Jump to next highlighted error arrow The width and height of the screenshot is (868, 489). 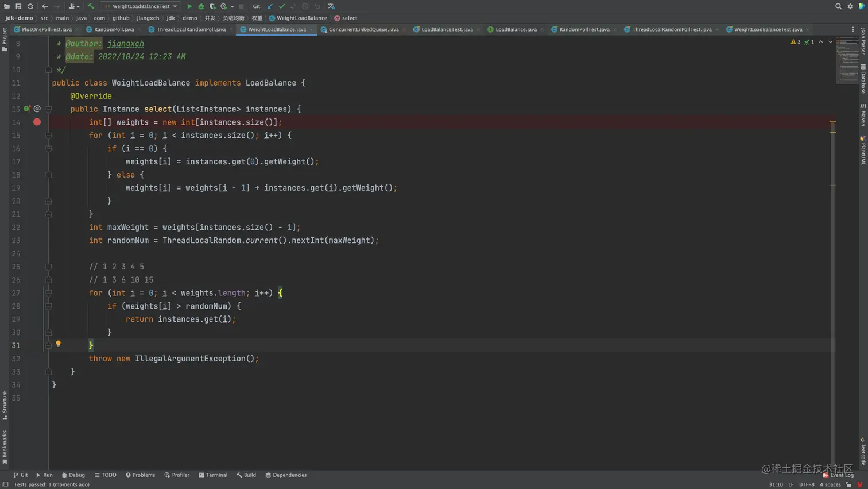point(830,42)
